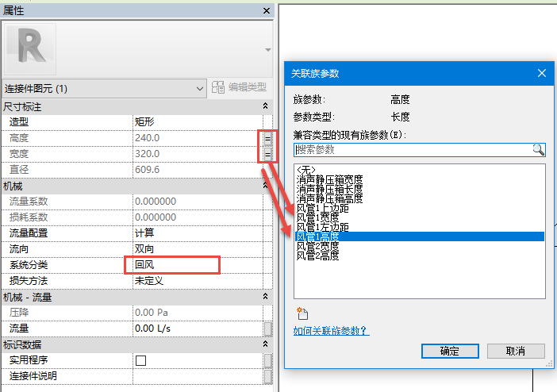The width and height of the screenshot is (557, 392).
Task: Click the 编辑类型 button
Action: pyautogui.click(x=239, y=87)
